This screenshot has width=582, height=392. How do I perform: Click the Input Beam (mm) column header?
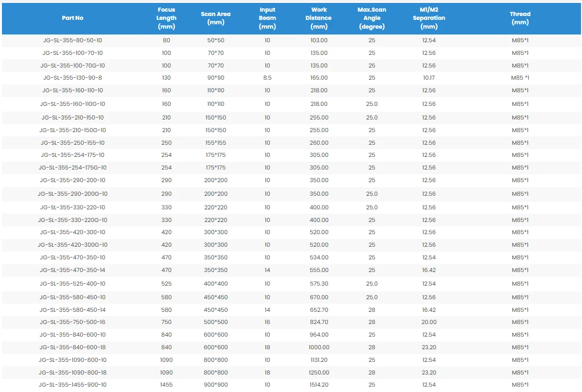pos(267,18)
